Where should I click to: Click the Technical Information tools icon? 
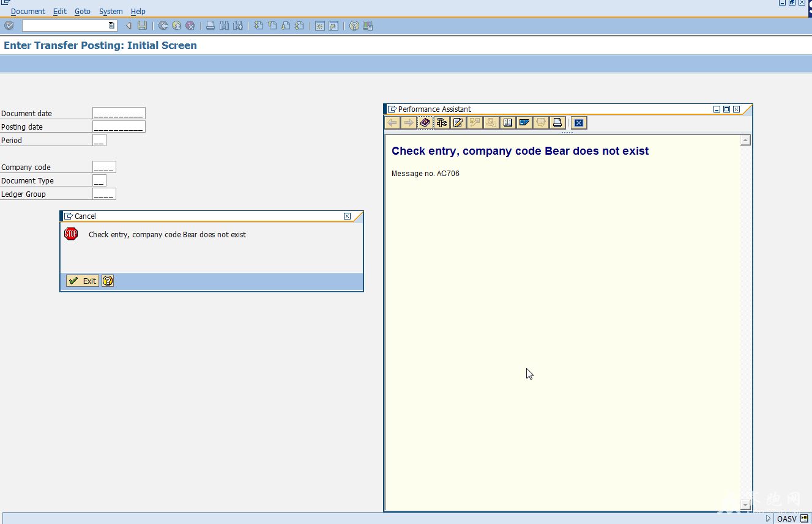(442, 123)
